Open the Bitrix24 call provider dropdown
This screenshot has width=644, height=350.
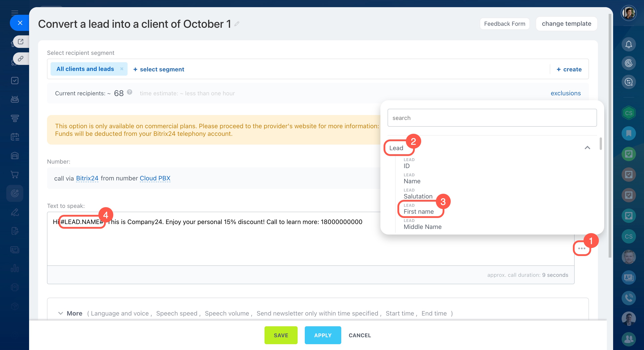click(x=87, y=178)
